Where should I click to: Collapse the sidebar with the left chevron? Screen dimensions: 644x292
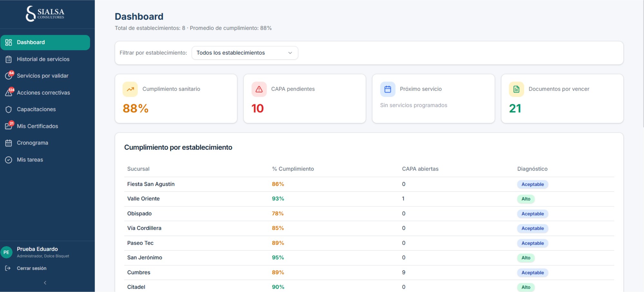[45, 283]
